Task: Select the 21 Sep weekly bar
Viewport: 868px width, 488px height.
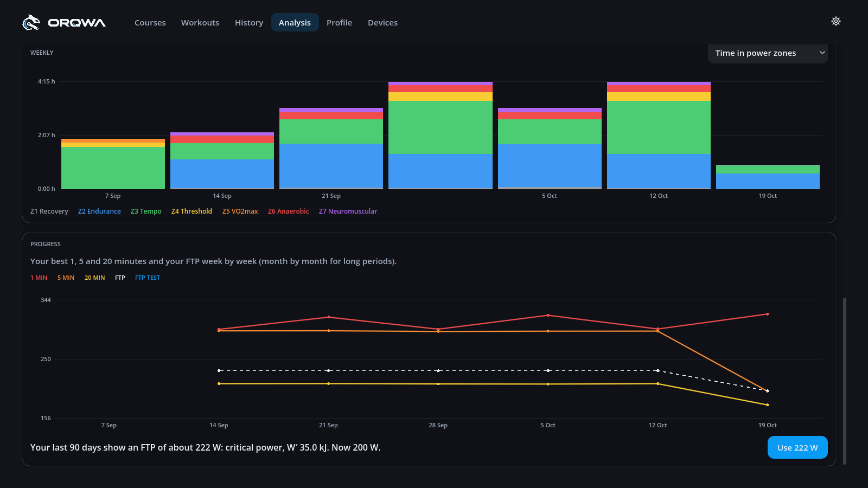Action: (331, 149)
